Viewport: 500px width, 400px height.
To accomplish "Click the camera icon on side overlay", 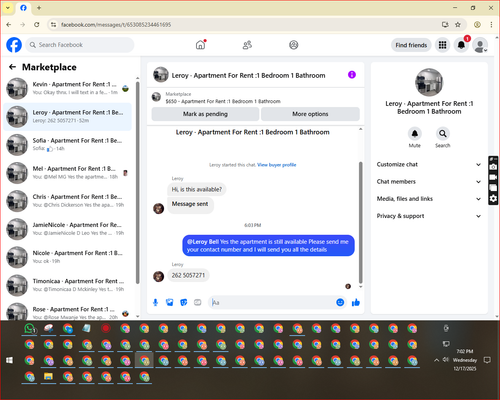I will (493, 167).
